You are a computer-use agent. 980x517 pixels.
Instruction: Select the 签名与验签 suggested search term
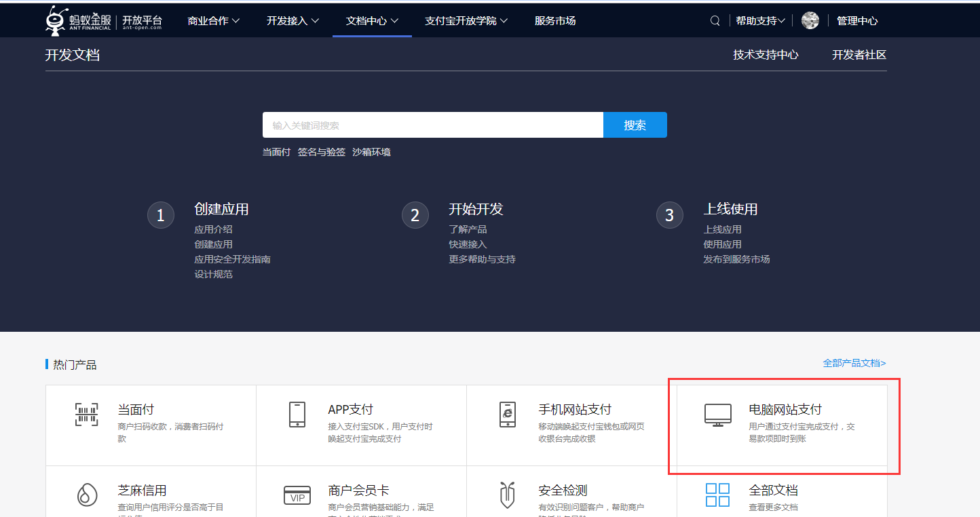[x=322, y=152]
